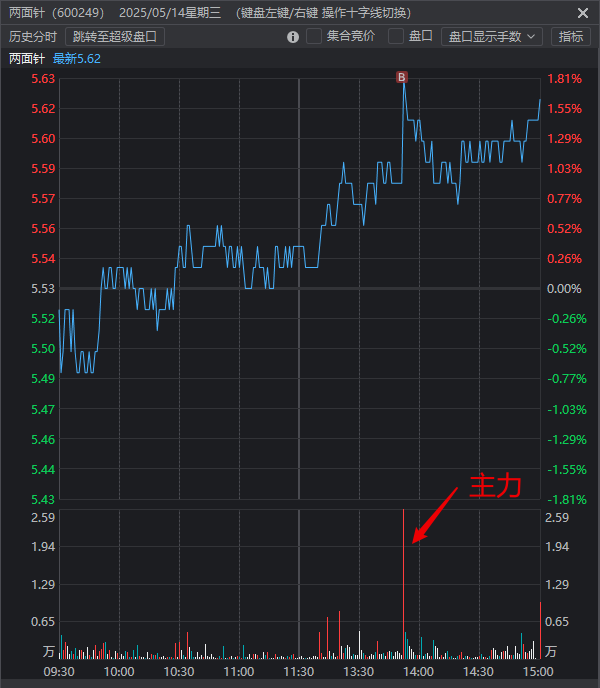Close the intraday chart window
The width and height of the screenshot is (600, 688).
point(583,13)
